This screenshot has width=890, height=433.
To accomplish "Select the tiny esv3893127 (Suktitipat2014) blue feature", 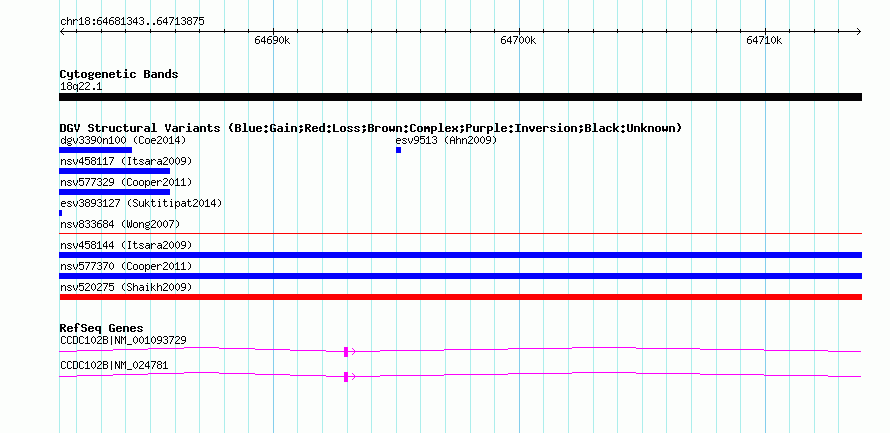I will 61,213.
